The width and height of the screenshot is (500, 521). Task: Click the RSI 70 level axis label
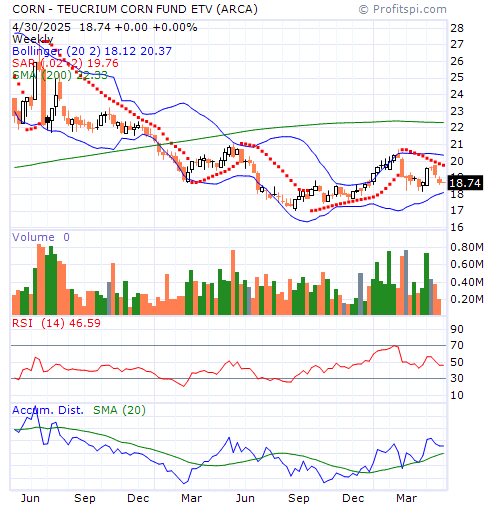[x=457, y=345]
